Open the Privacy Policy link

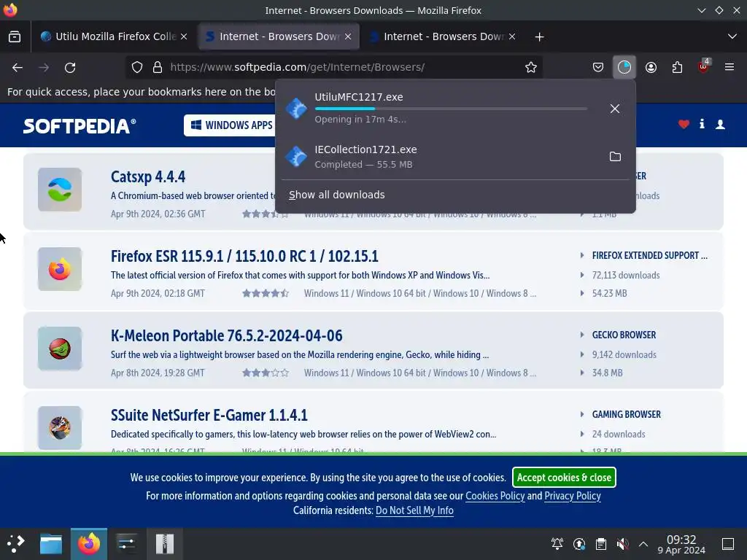[573, 496]
